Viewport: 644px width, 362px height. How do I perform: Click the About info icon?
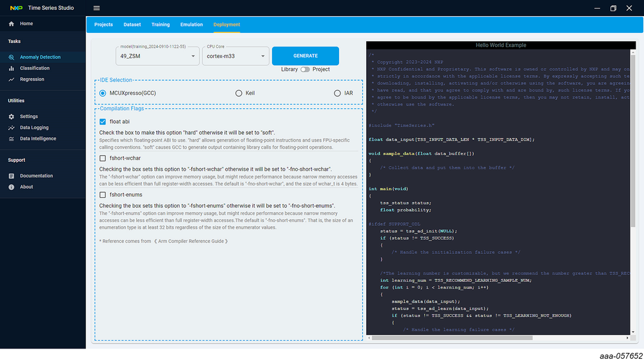point(11,187)
